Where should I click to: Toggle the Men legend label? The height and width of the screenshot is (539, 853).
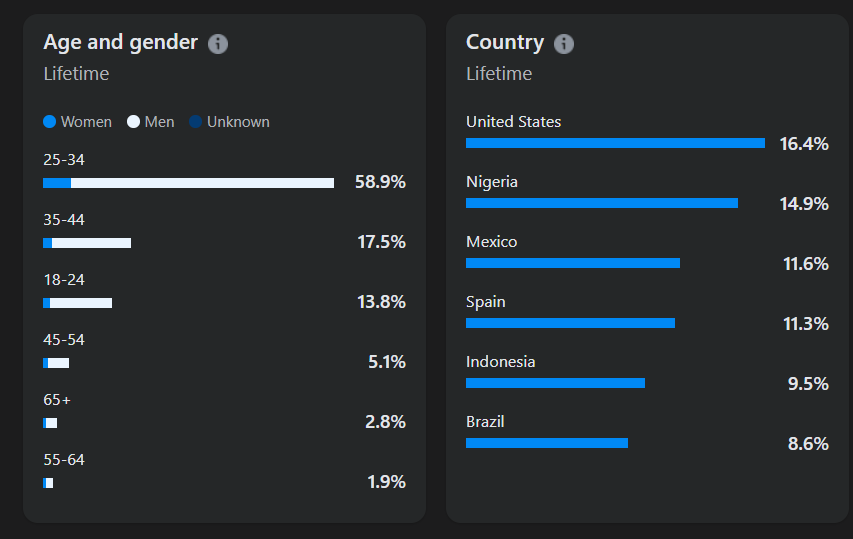pyautogui.click(x=159, y=122)
